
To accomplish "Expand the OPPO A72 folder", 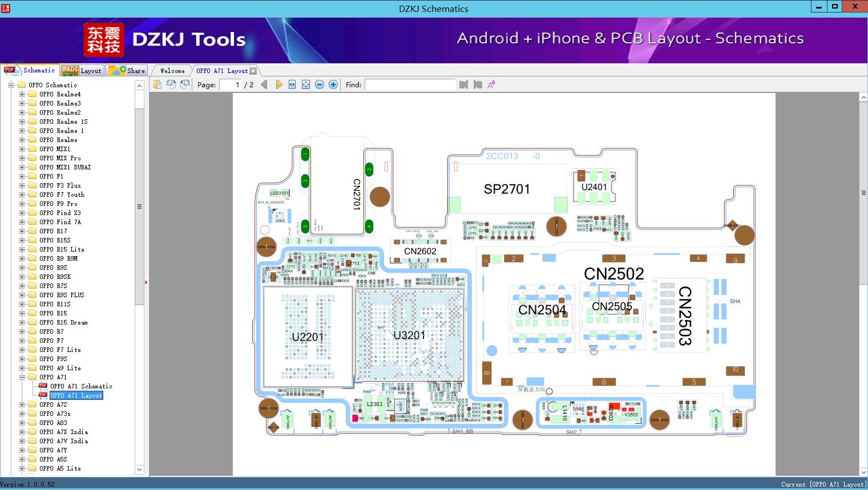I will click(x=22, y=404).
